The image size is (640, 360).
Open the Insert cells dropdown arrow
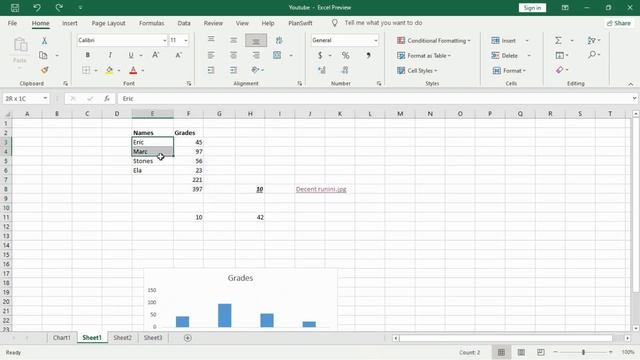point(527,40)
